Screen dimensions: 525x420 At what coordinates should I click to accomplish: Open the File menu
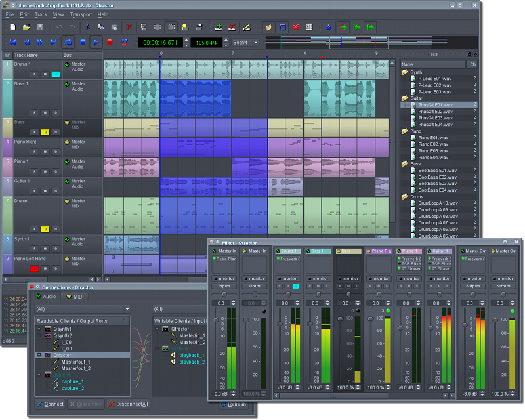[10, 14]
